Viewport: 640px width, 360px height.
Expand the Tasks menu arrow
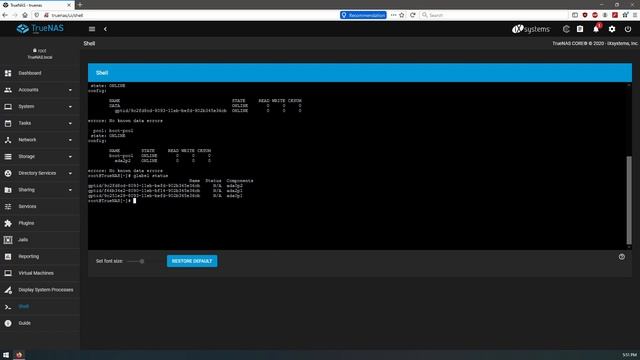coord(70,123)
